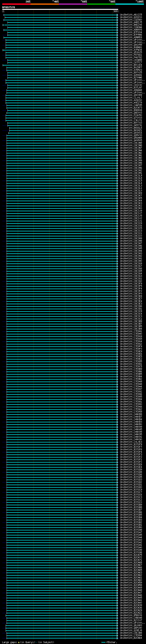Click the alignment bar for UniRef100_C8C3L9
Viewport: 146px width, 644px height.
click(63, 175)
